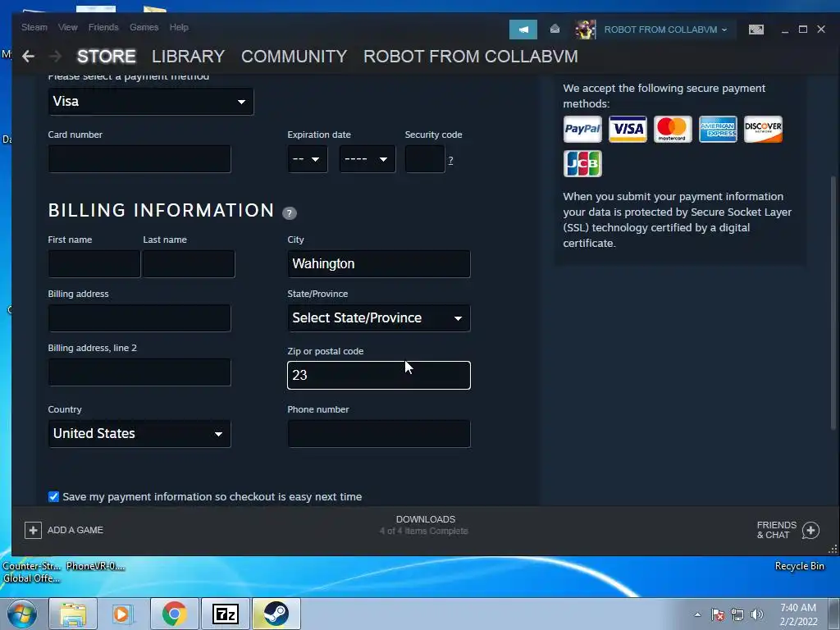The height and width of the screenshot is (630, 840).
Task: Click the Security code field
Action: (425, 159)
